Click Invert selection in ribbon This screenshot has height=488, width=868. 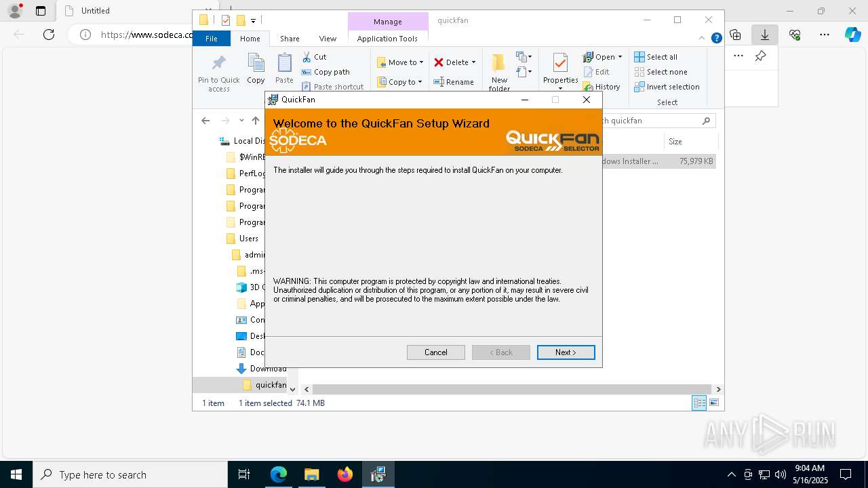tap(667, 87)
